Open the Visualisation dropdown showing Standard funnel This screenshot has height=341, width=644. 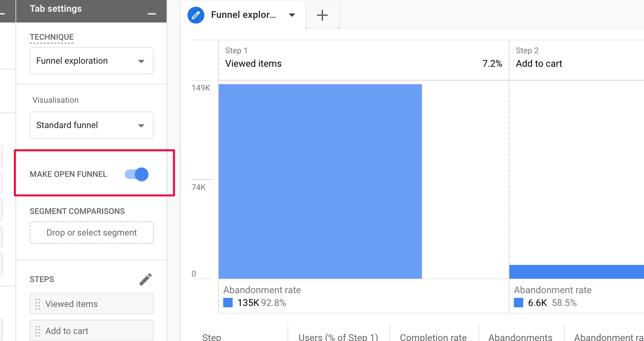click(x=91, y=125)
